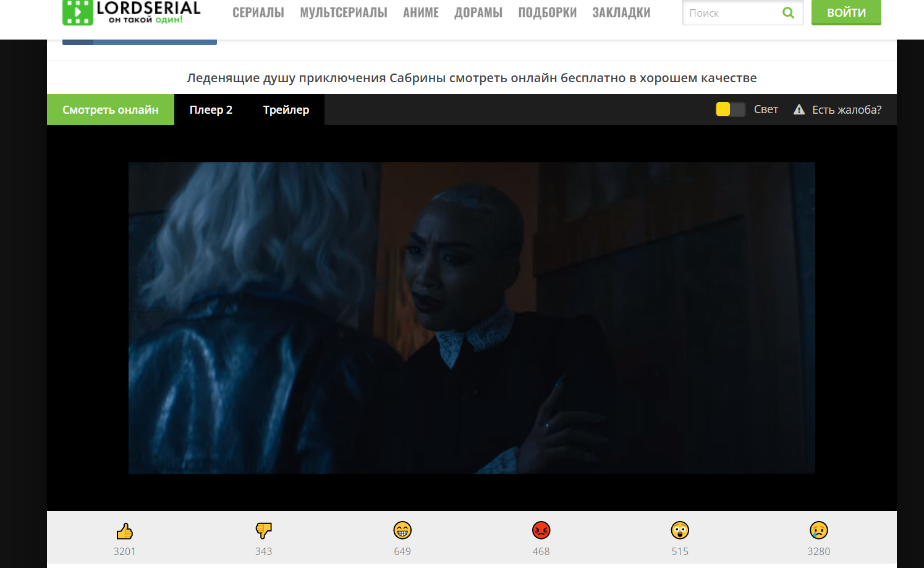924x568 pixels.
Task: Click the 649 reaction count
Action: [x=402, y=551]
